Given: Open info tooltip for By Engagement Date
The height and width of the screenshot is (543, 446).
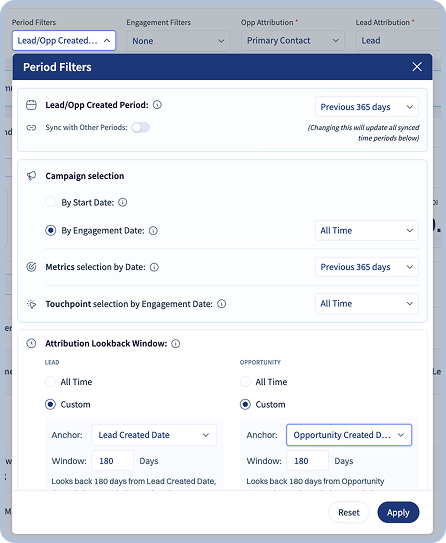Looking at the screenshot, I should 153,231.
